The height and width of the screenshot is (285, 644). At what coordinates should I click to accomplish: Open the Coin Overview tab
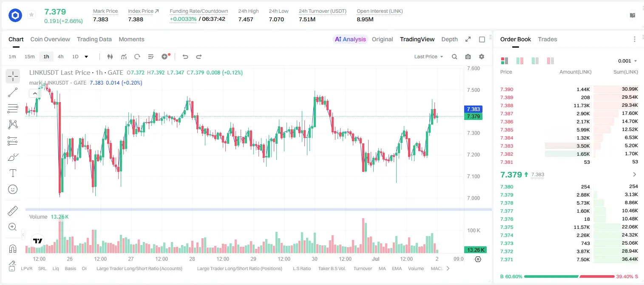pos(50,39)
